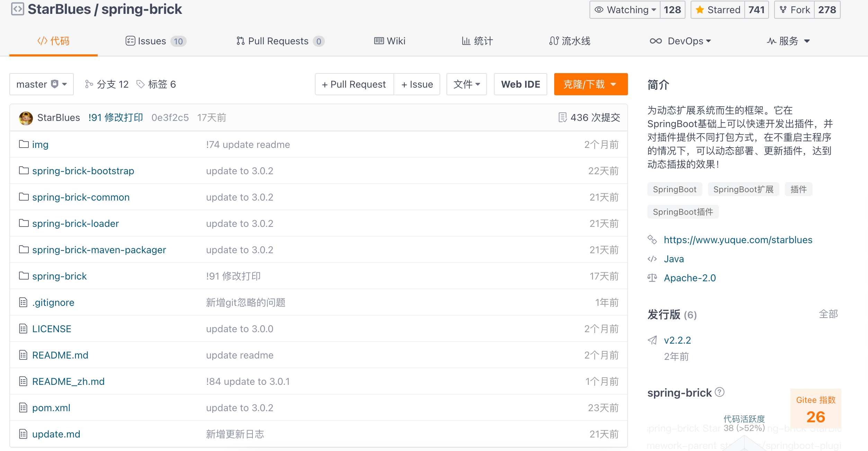Click the img folder icon

point(24,144)
